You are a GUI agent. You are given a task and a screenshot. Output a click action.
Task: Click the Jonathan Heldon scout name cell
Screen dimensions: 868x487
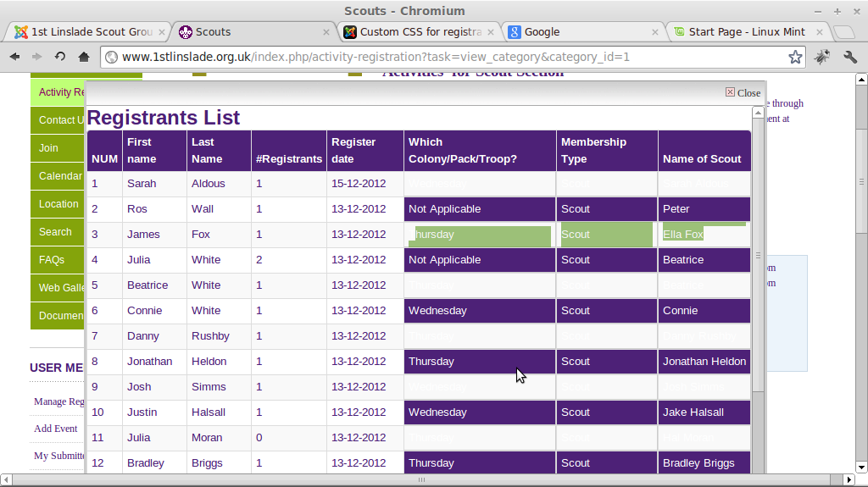click(704, 362)
